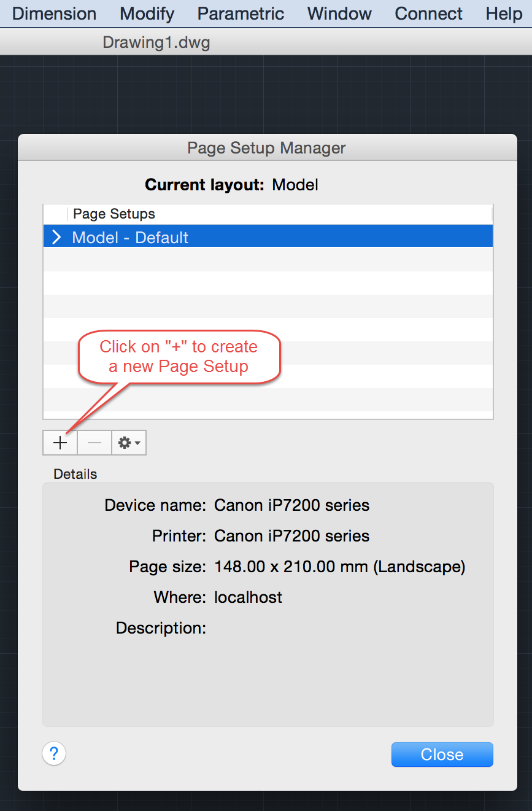Click the Page Setup Manager title bar
This screenshot has width=532, height=811.
pos(267,148)
